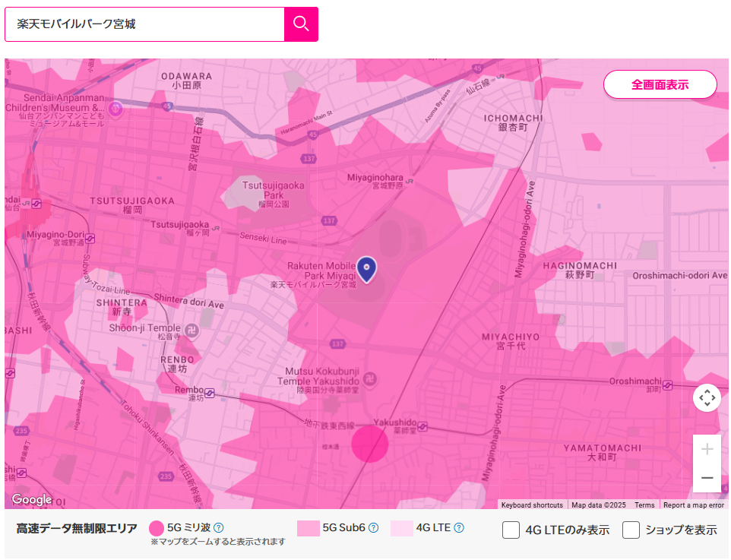Screen dimensions: 731x560
Task: Click the HAGINOMACHI 萩野町 district label
Action: point(580,270)
